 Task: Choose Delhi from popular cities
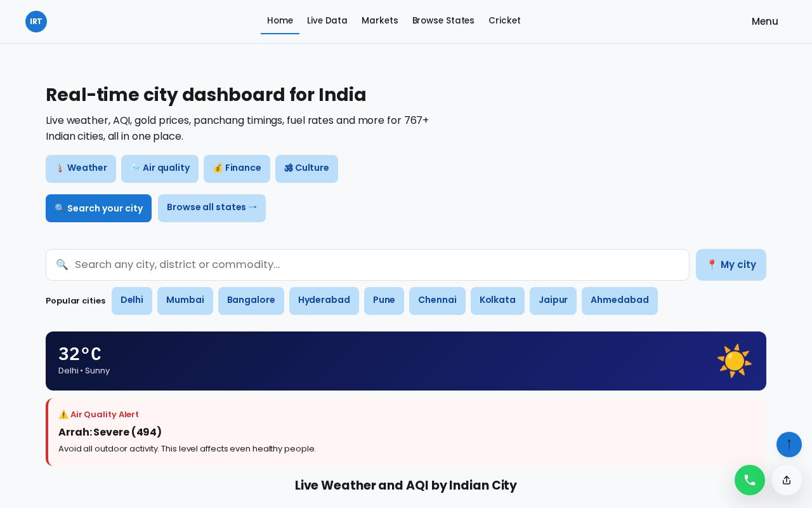point(132,301)
